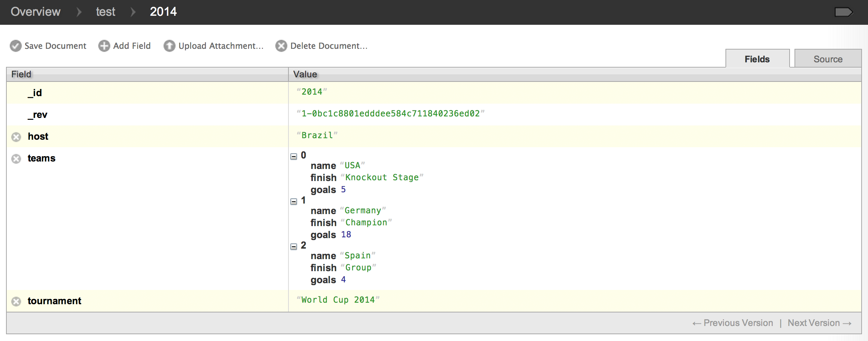
Task: Click the goals value 18
Action: pyautogui.click(x=346, y=234)
